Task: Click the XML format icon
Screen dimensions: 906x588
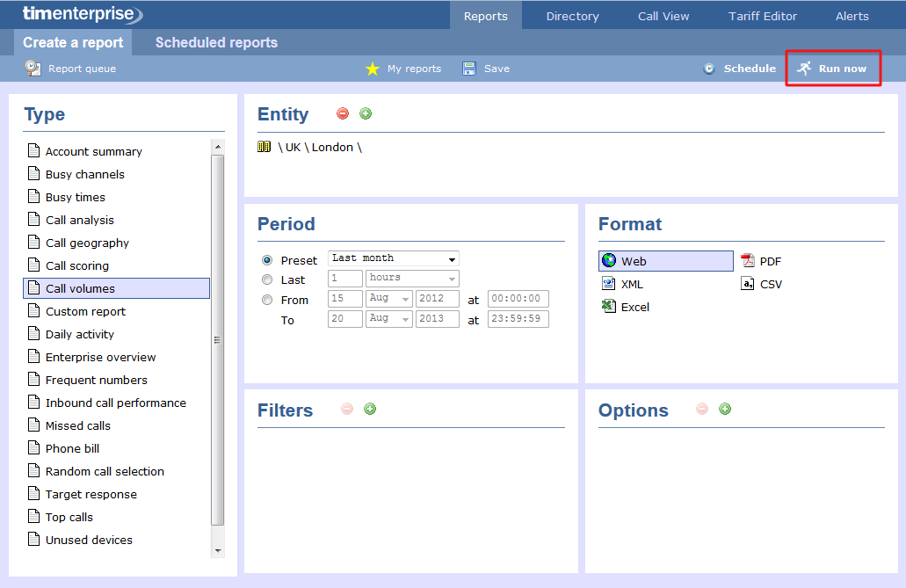Action: click(x=608, y=283)
